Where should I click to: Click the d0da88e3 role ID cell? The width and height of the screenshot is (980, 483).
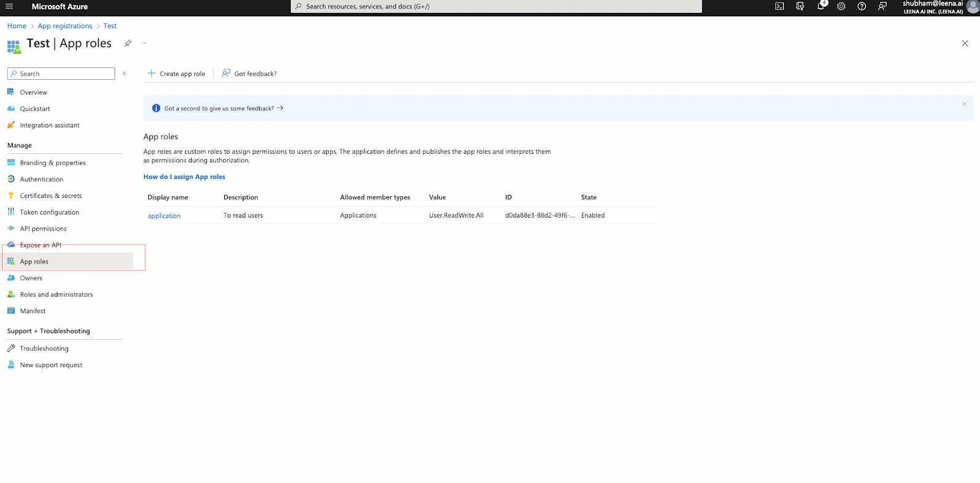540,216
